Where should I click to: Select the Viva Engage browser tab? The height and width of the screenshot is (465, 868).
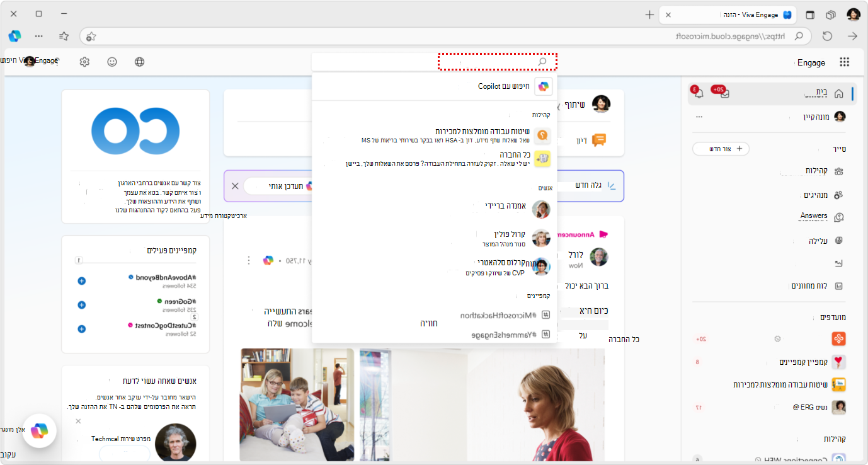(728, 14)
